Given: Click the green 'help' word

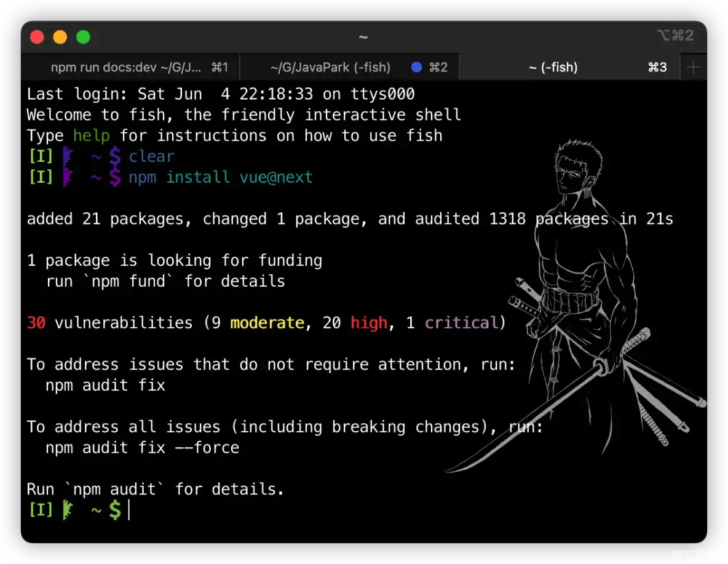Looking at the screenshot, I should [x=92, y=136].
